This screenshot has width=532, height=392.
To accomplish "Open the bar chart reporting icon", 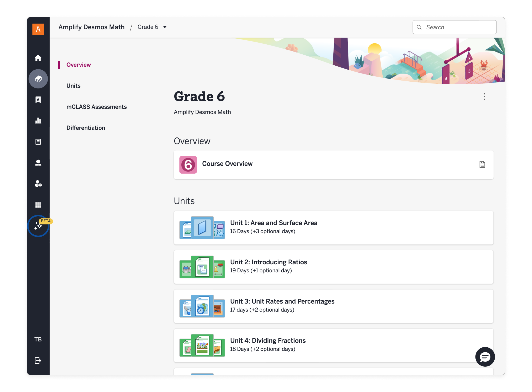I will pyautogui.click(x=38, y=121).
